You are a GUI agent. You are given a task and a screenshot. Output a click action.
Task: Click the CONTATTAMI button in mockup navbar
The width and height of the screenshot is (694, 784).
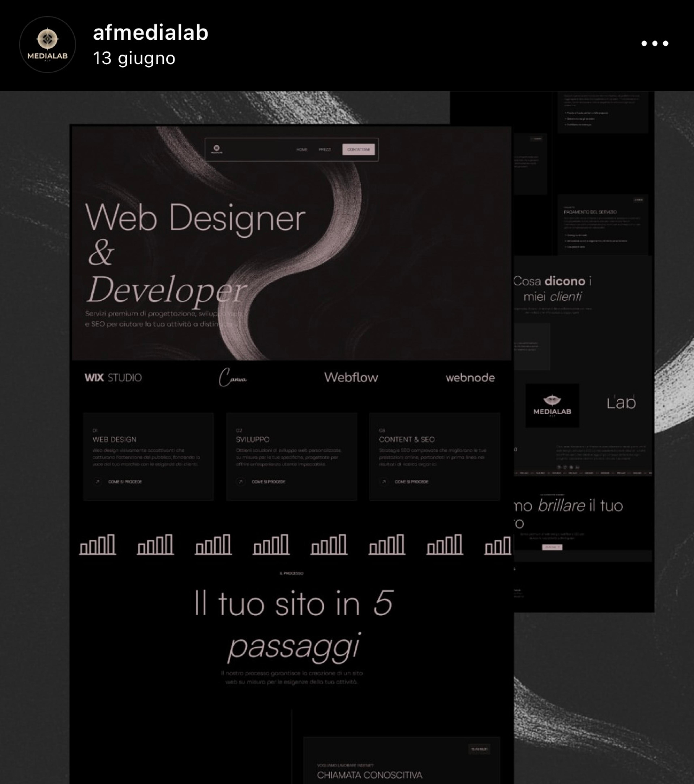(x=358, y=149)
